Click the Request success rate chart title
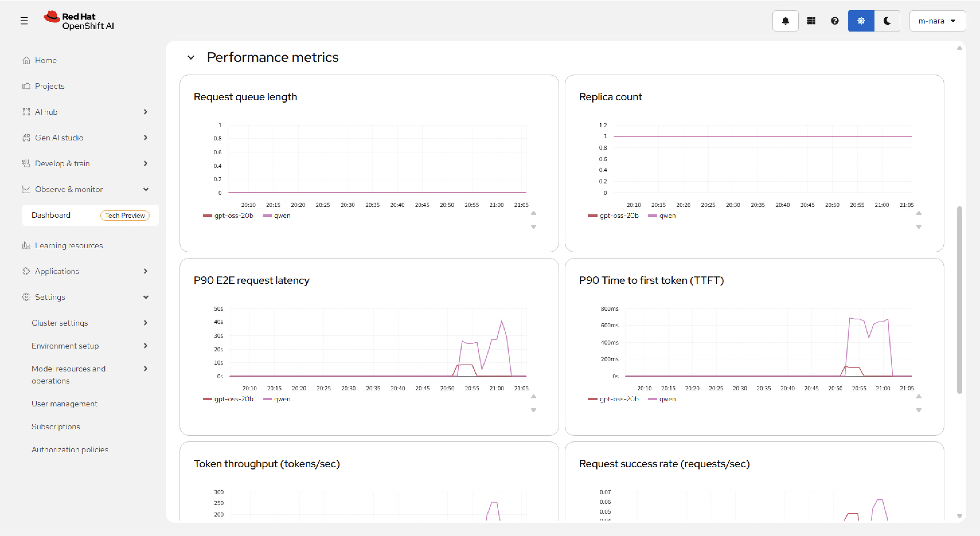Image resolution: width=980 pixels, height=536 pixels. 664,464
